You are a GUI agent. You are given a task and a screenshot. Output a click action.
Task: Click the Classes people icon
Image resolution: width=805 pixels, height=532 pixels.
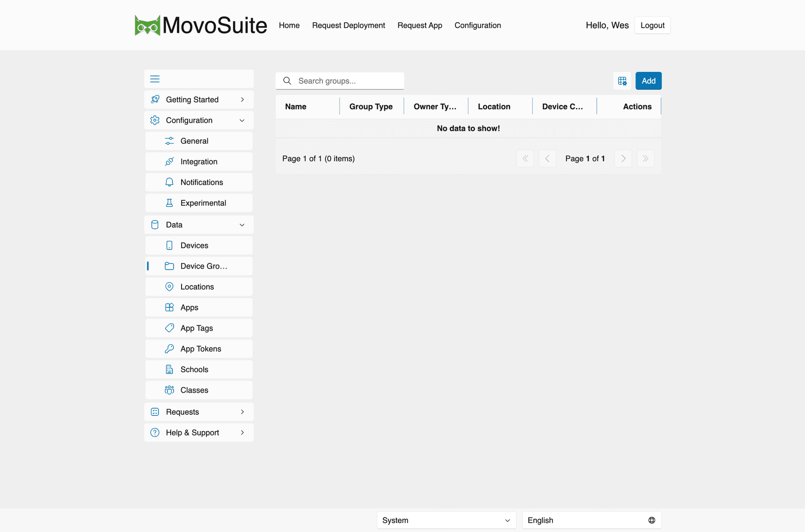pos(170,390)
